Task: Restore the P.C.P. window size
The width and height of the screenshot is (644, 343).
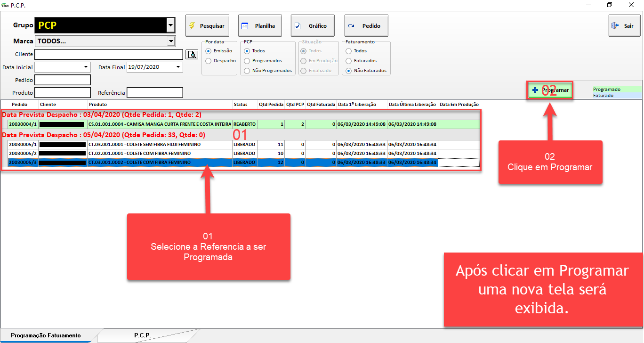Action: tap(610, 5)
